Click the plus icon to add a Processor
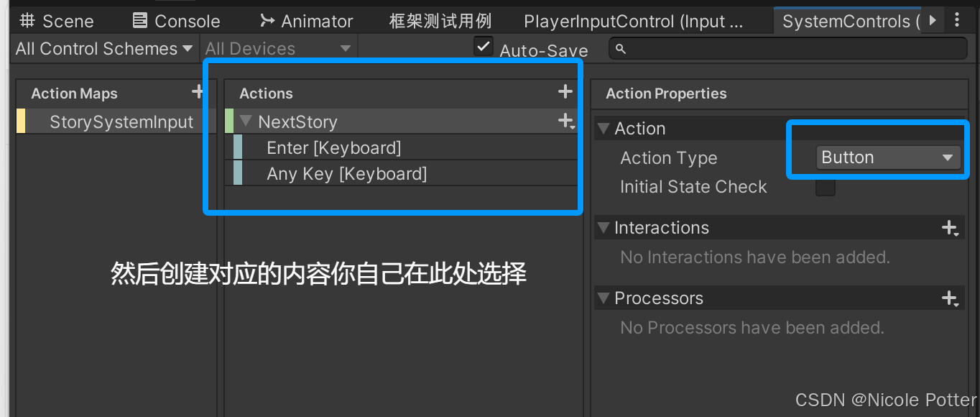The height and width of the screenshot is (417, 980). 950,298
